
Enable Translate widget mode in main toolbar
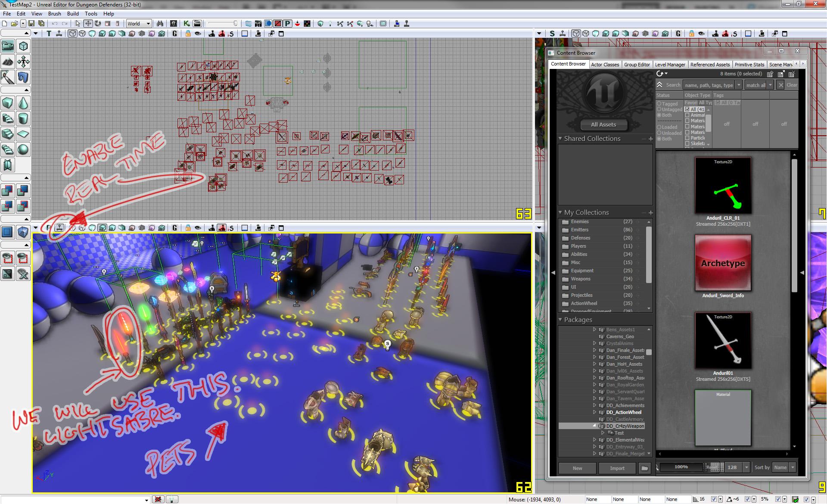tap(88, 24)
